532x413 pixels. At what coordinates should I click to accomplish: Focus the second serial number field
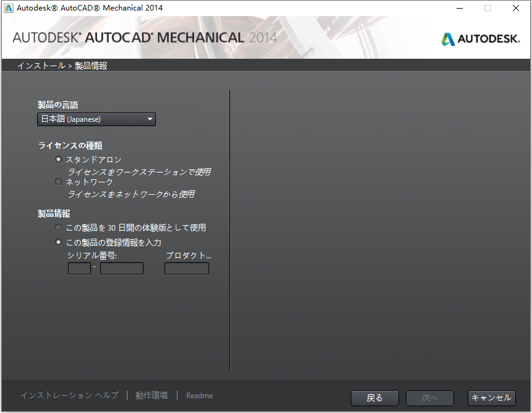click(122, 268)
